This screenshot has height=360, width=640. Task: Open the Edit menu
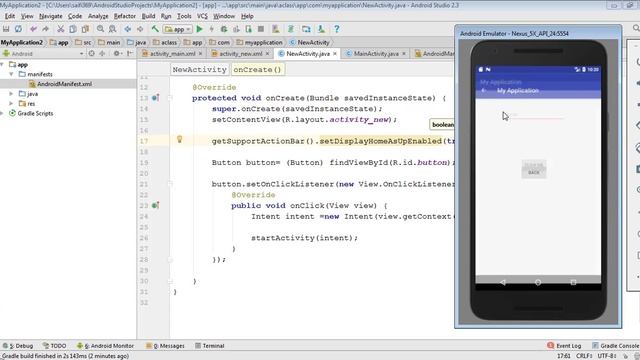[x=9, y=16]
